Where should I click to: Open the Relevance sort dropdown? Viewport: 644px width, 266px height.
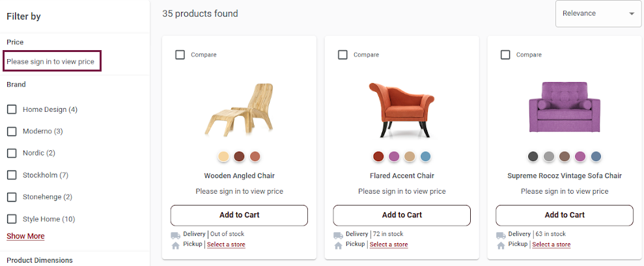click(x=598, y=14)
